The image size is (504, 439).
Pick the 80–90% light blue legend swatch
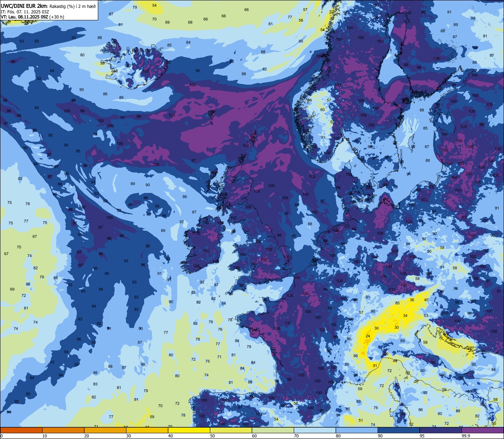[x=357, y=430]
